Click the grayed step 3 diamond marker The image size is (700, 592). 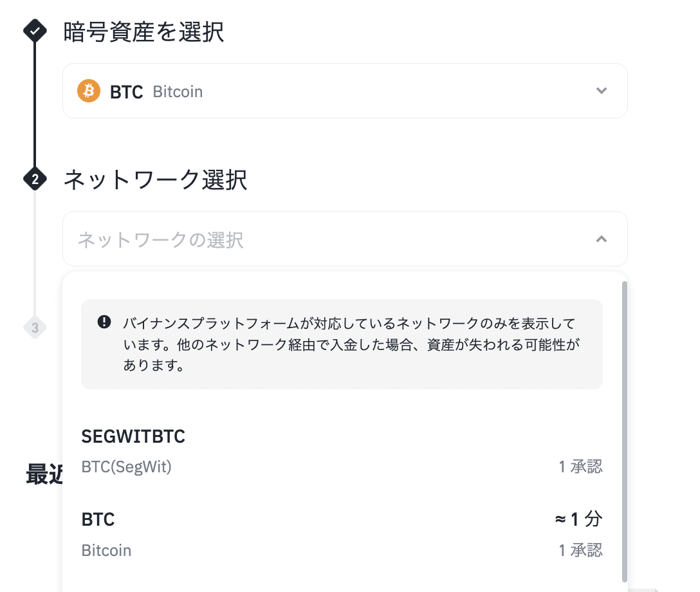point(35,328)
